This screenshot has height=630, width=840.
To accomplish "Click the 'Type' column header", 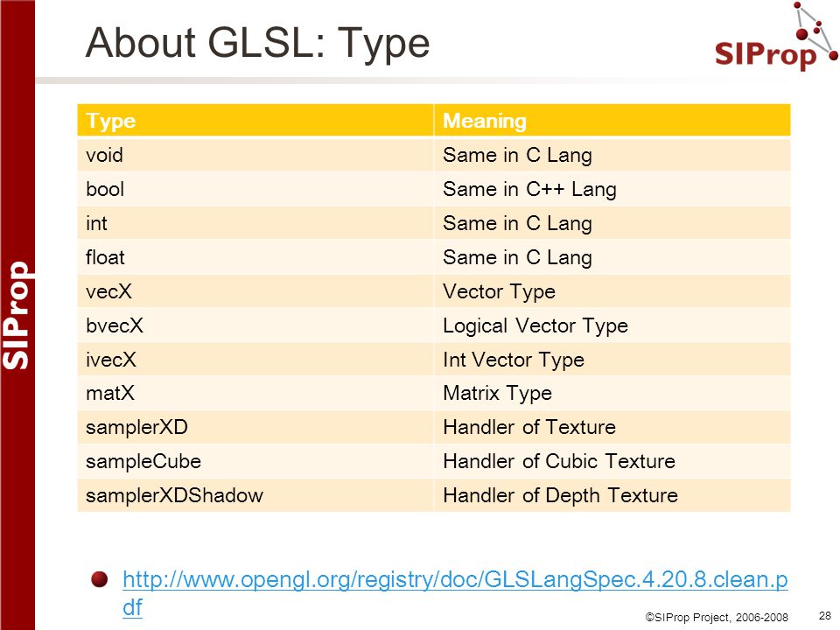I will pos(255,121).
